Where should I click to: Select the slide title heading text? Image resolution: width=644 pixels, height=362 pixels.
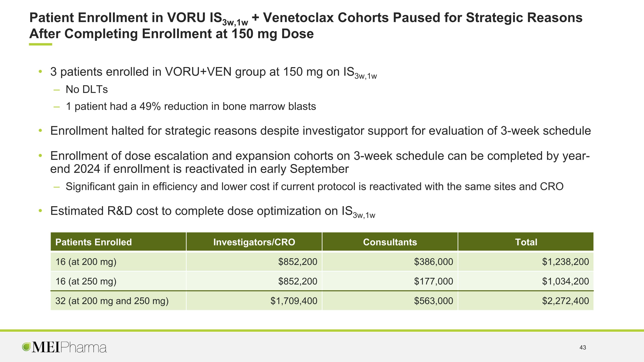click(x=306, y=26)
